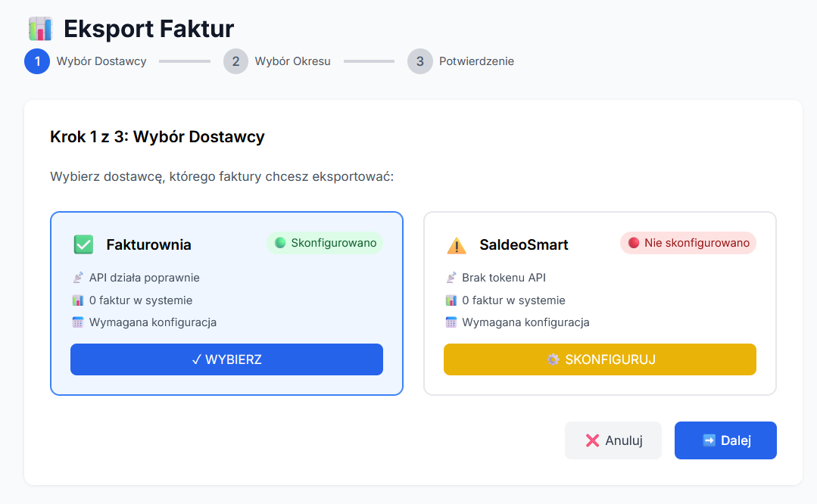Click the calendar icon in the Fakturownia card
The height and width of the screenshot is (504, 817).
coord(77,322)
